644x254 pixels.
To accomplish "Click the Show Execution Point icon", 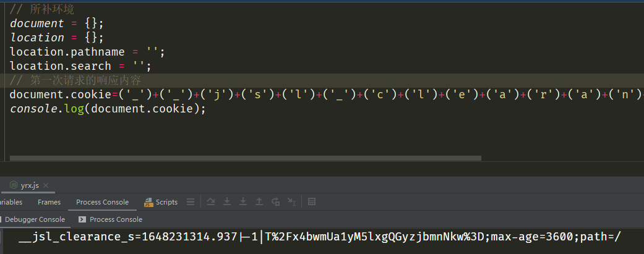I will coord(191,202).
